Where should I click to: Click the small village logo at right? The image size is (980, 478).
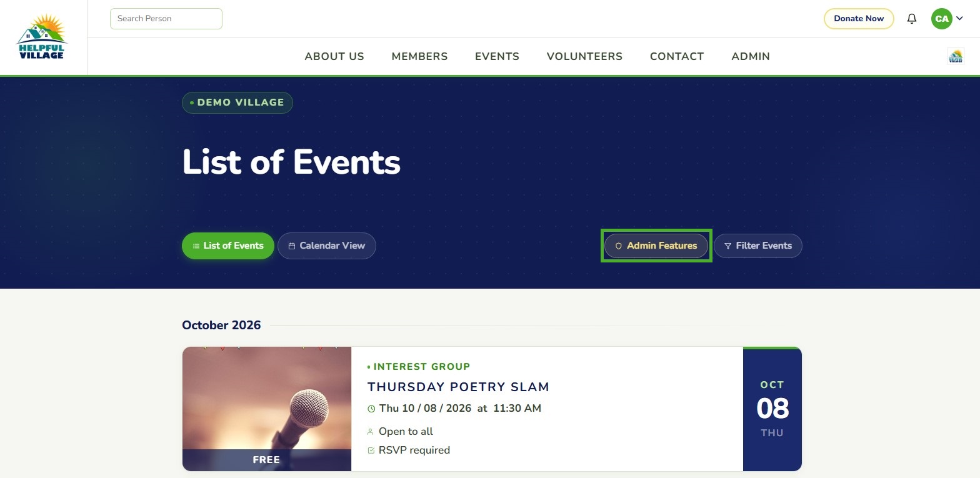pyautogui.click(x=956, y=56)
